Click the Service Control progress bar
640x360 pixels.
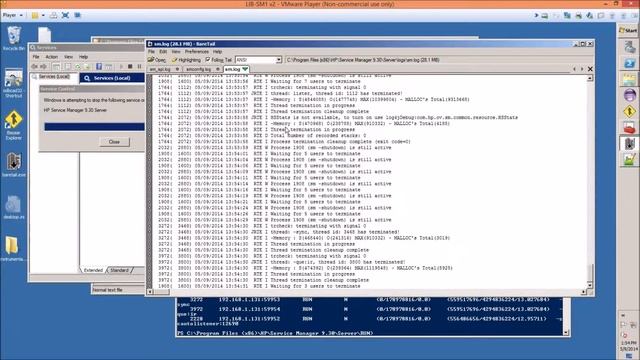pyautogui.click(x=94, y=127)
